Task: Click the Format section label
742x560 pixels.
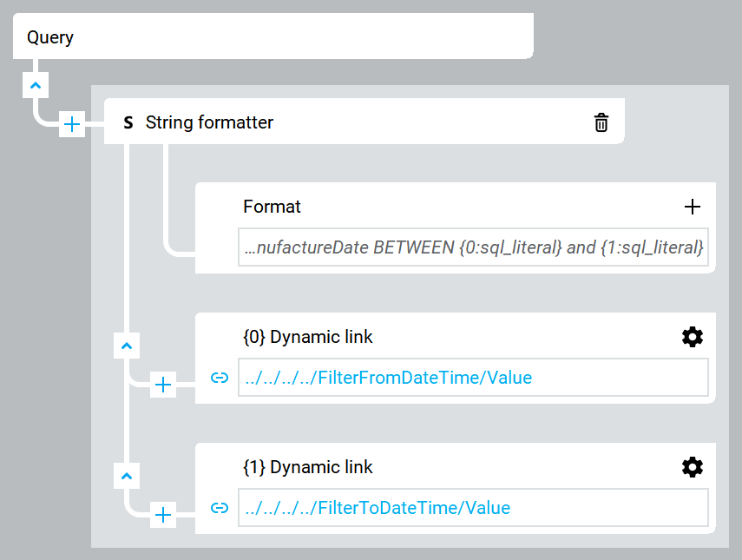Action: click(x=272, y=207)
